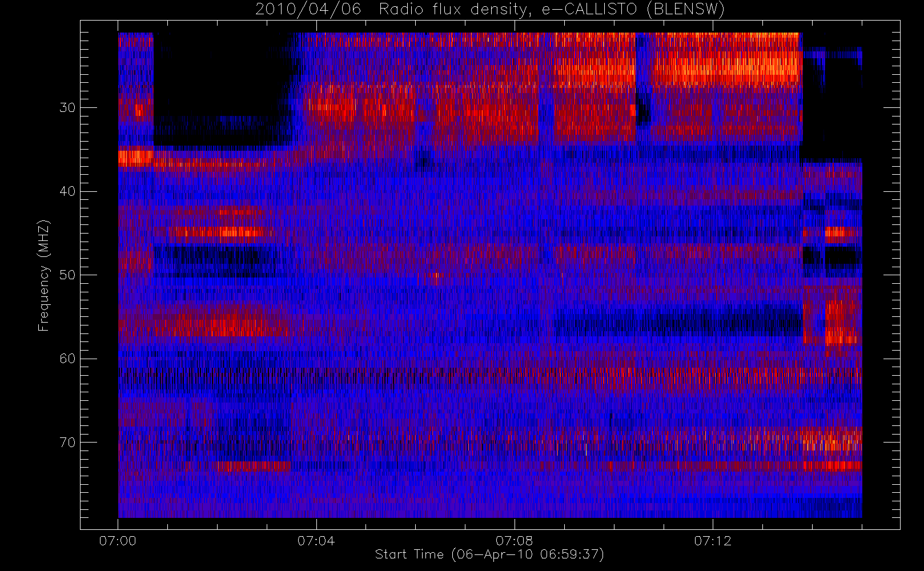Click the 70 frequency tick label
This screenshot has width=924, height=571.
click(67, 443)
